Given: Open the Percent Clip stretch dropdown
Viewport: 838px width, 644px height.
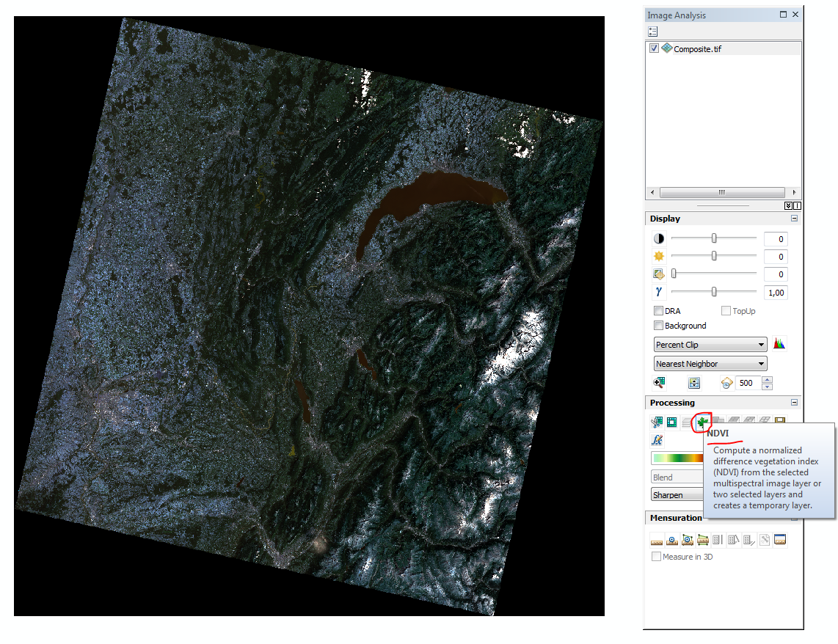Looking at the screenshot, I should (710, 345).
